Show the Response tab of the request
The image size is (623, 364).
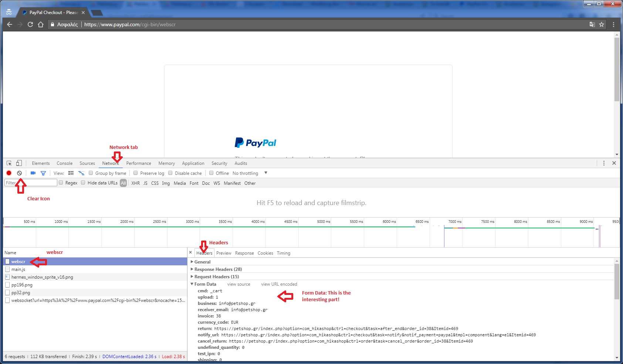coord(244,253)
